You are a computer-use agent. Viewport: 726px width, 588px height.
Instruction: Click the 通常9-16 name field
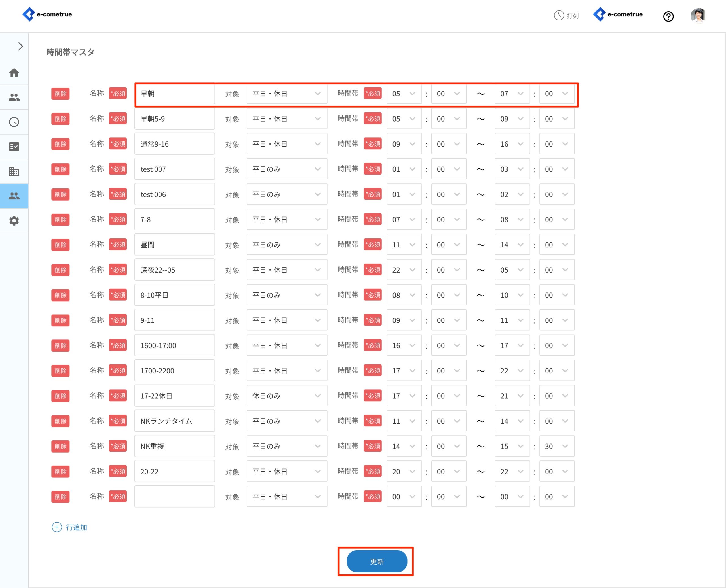(x=174, y=144)
